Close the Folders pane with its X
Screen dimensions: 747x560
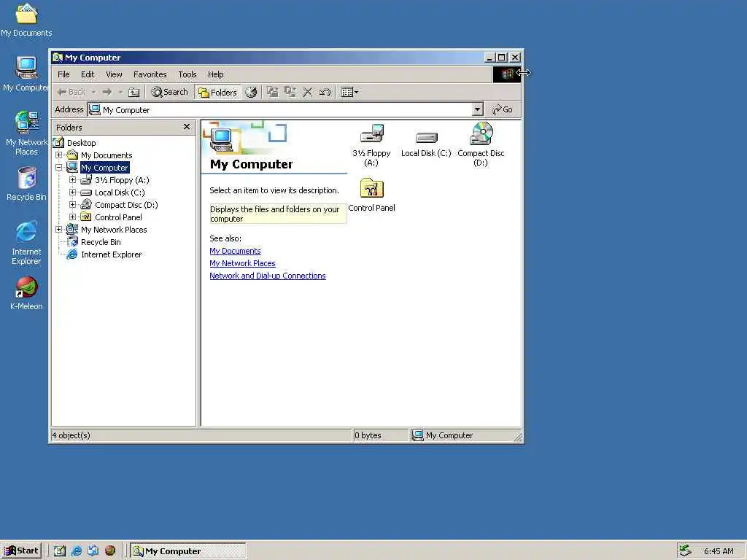pyautogui.click(x=187, y=127)
